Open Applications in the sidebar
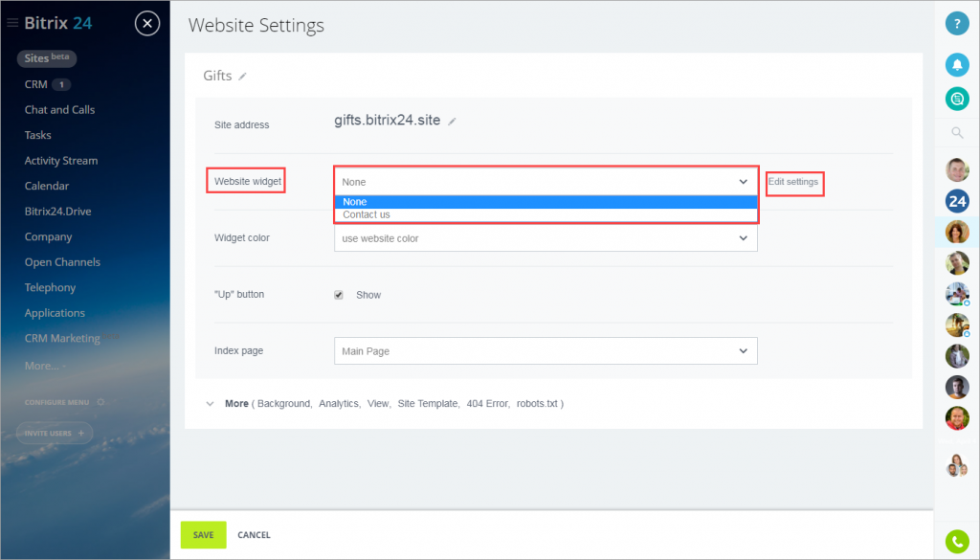 coord(55,313)
